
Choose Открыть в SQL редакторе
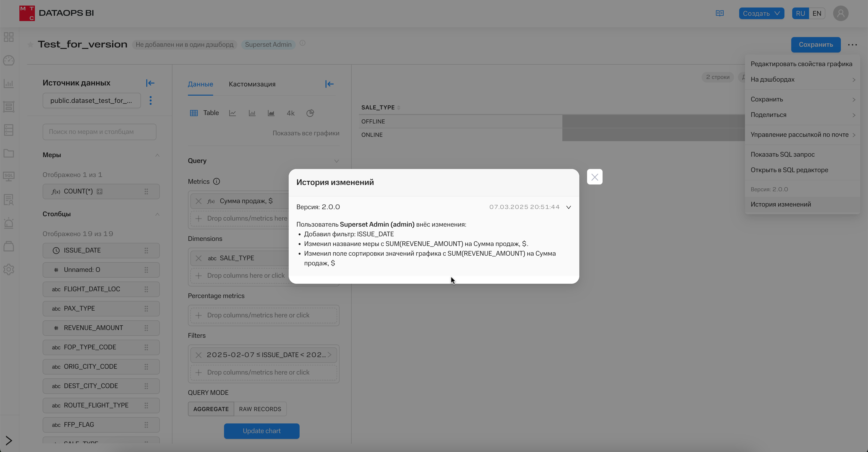pyautogui.click(x=803, y=170)
